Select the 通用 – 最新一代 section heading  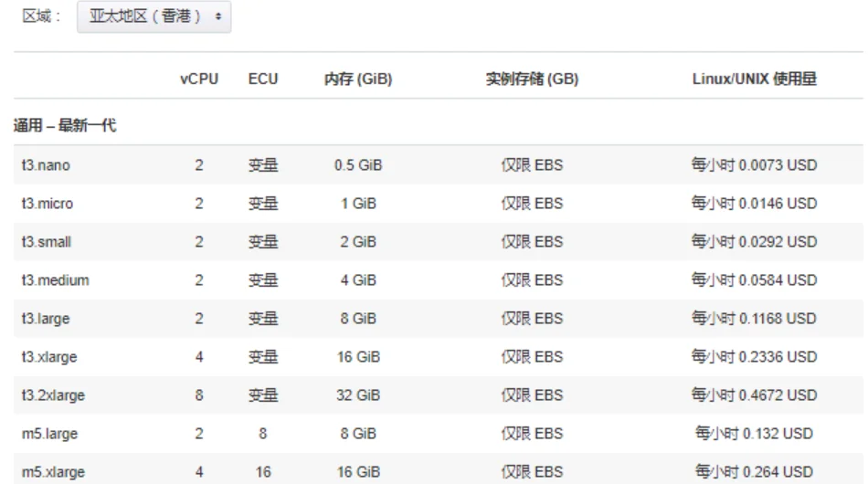(x=64, y=125)
